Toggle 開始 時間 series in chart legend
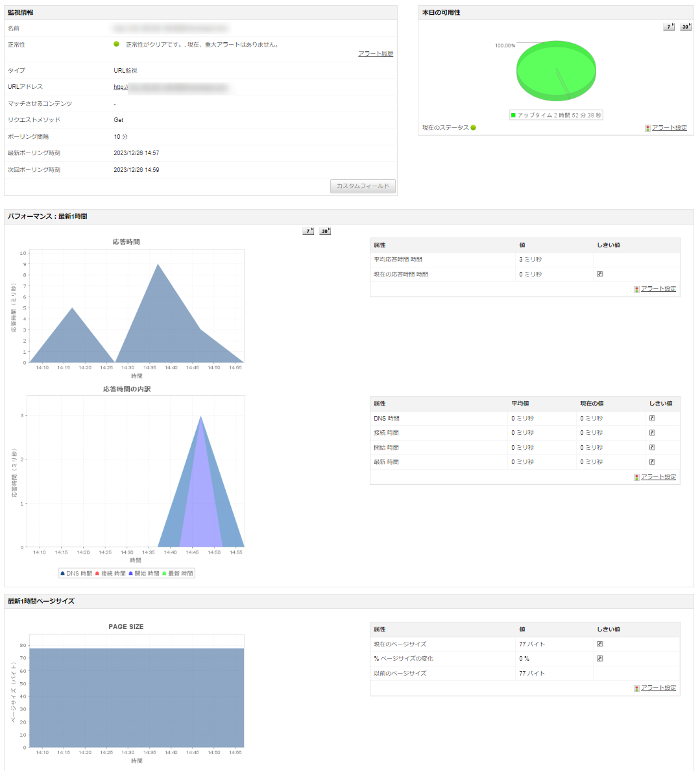This screenshot has height=771, width=700. [x=144, y=574]
